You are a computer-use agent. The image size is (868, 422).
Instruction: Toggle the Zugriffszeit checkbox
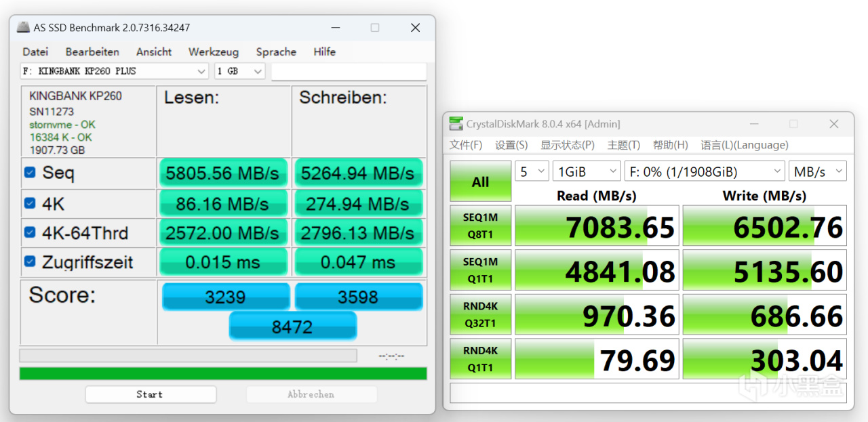pyautogui.click(x=30, y=261)
